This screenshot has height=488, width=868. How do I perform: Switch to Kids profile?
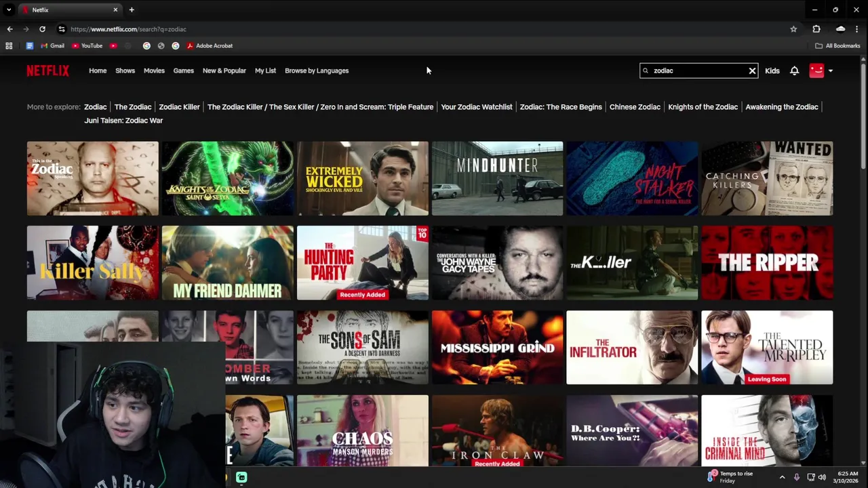point(772,70)
